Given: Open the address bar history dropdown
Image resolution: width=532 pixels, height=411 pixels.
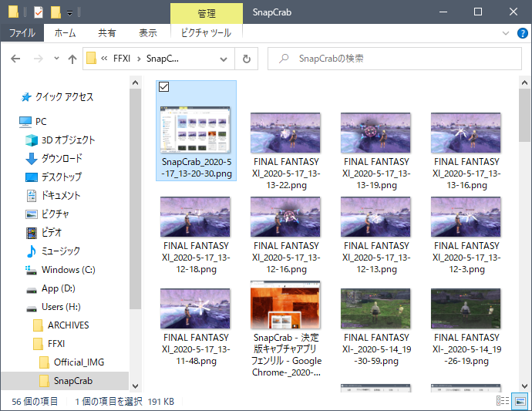Looking at the screenshot, I should pyautogui.click(x=224, y=59).
